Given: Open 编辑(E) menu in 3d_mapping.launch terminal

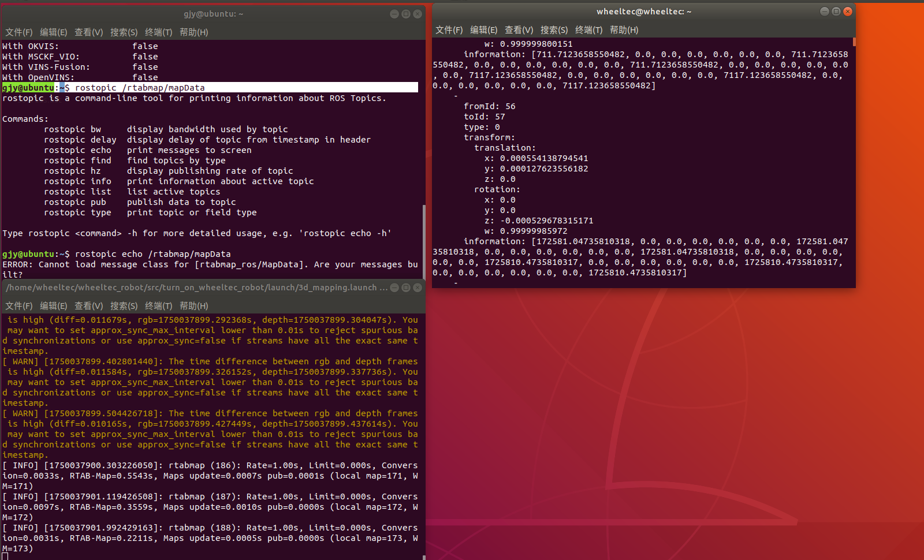Looking at the screenshot, I should point(53,306).
